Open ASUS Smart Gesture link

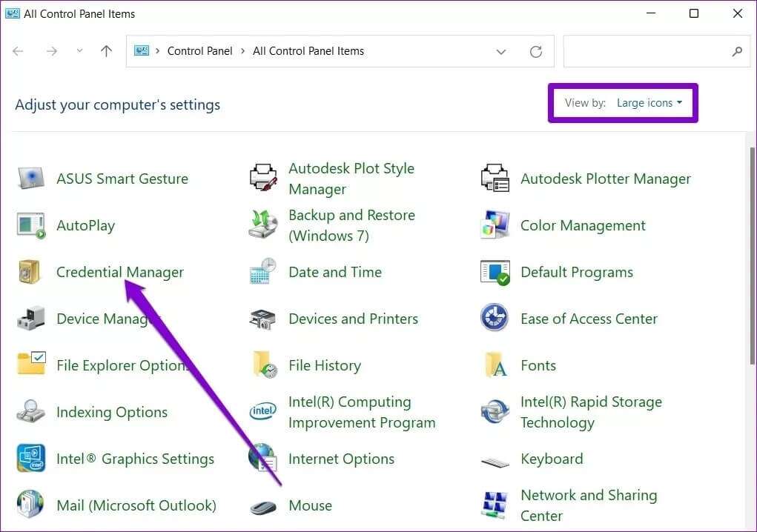(x=122, y=179)
